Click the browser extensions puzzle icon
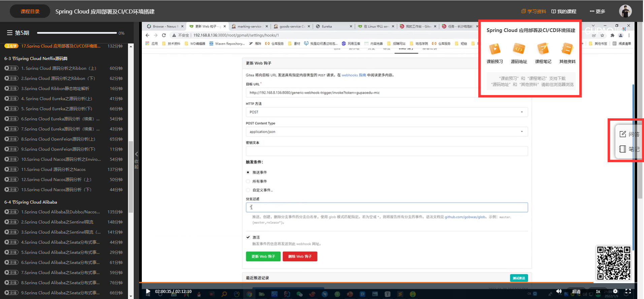The height and width of the screenshot is (299, 644). coord(612,35)
